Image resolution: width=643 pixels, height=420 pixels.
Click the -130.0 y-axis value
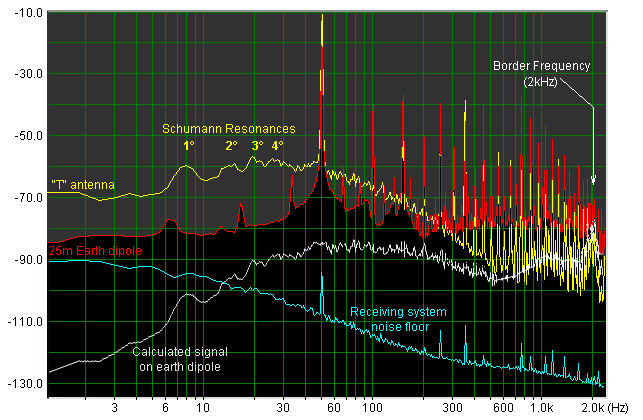25,383
